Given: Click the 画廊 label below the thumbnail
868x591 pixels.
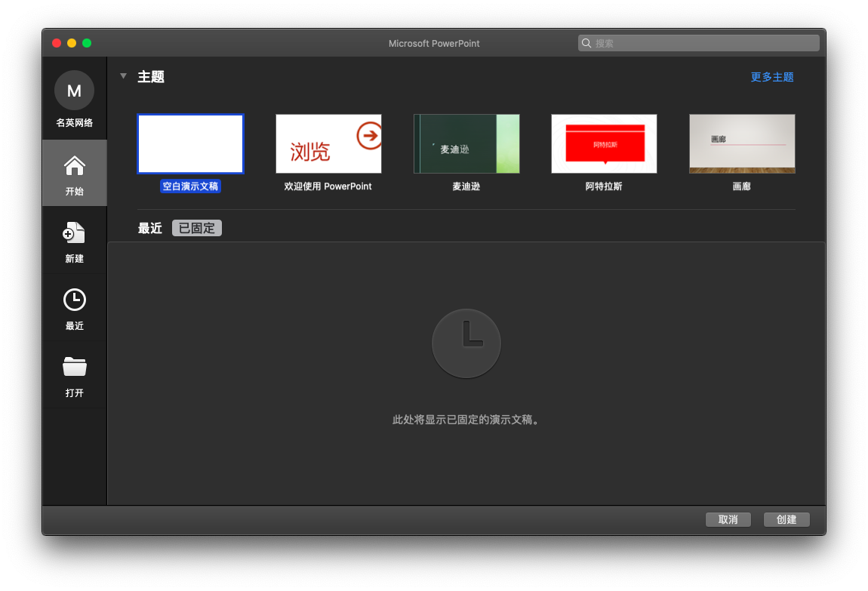Looking at the screenshot, I should coord(742,186).
